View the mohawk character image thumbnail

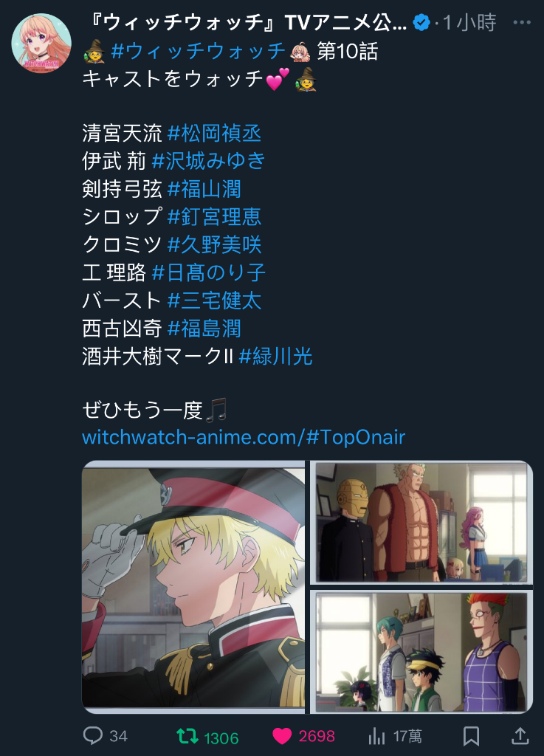421,651
